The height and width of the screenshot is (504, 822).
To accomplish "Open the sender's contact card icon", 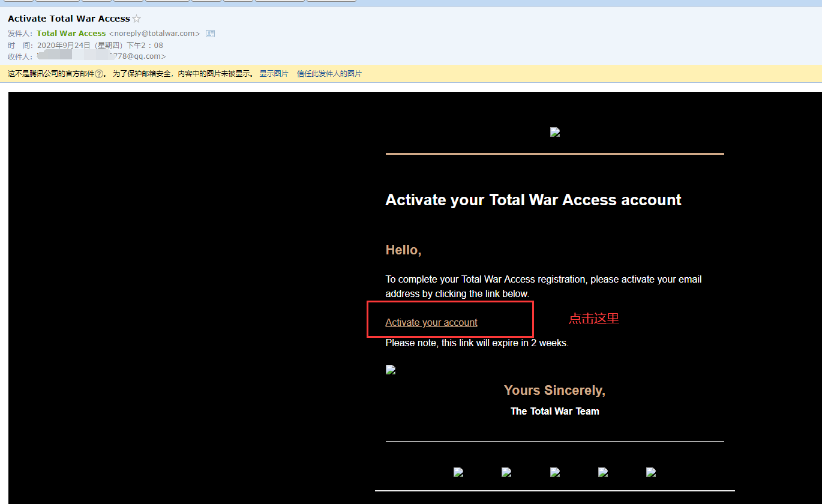I will point(210,34).
